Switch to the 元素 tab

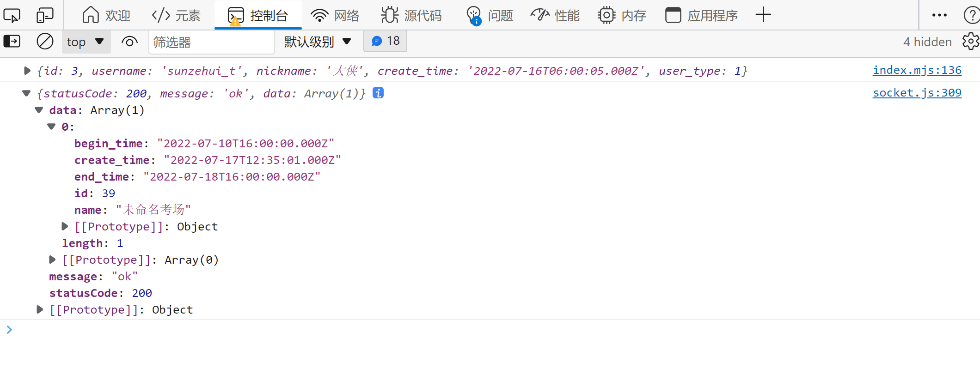(x=176, y=15)
